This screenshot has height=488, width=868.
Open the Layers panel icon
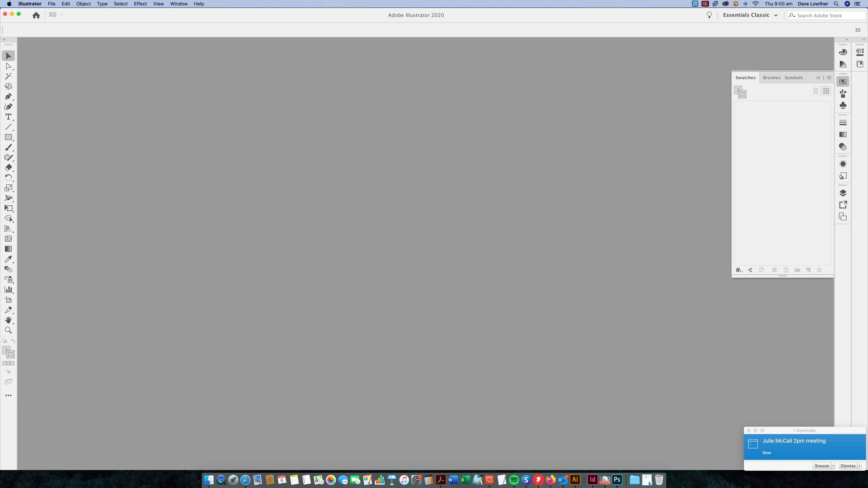pos(843,193)
